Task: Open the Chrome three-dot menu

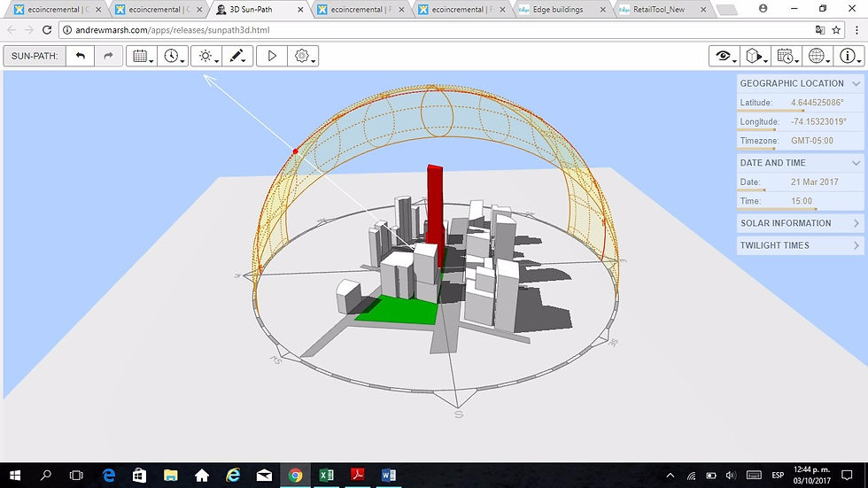Action: coord(856,30)
